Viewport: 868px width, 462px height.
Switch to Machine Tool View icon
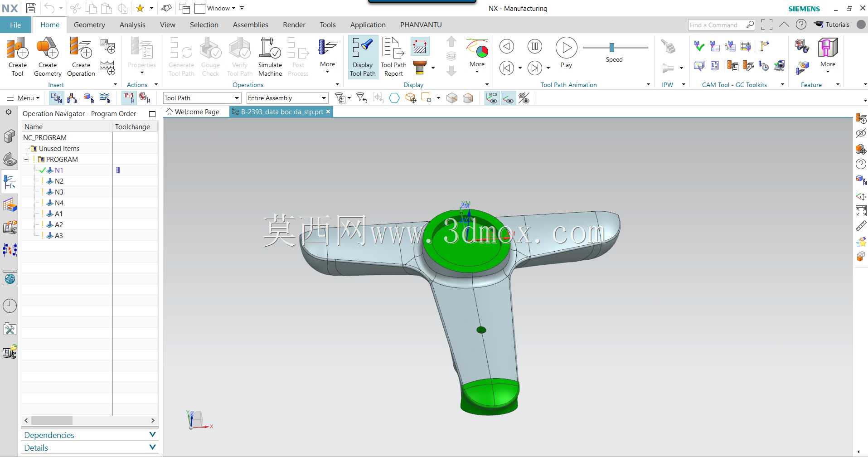(72, 98)
